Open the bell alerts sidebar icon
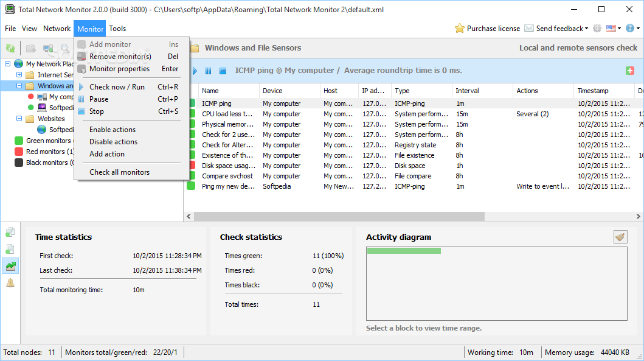 (10, 283)
